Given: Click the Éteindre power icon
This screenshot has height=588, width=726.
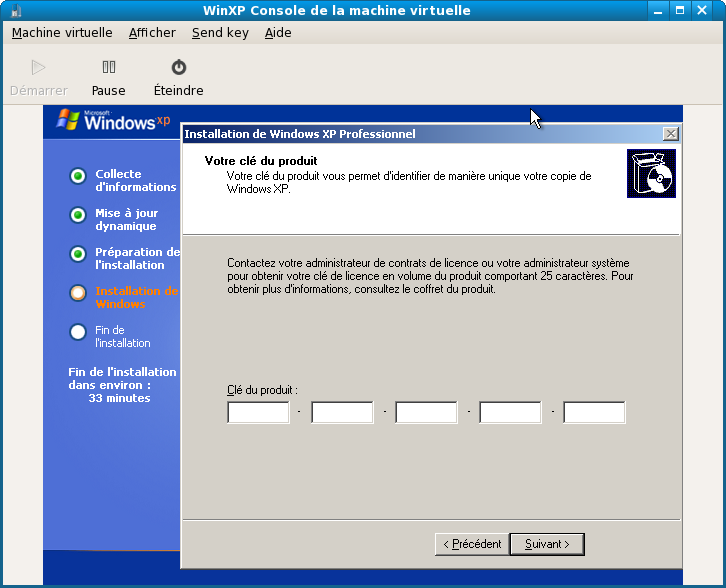Looking at the screenshot, I should tap(179, 68).
